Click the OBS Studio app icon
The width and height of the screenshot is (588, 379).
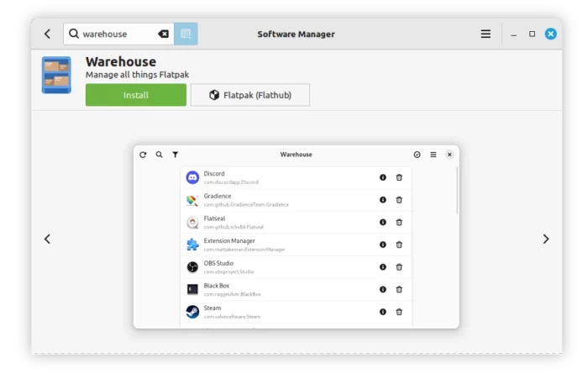click(192, 267)
